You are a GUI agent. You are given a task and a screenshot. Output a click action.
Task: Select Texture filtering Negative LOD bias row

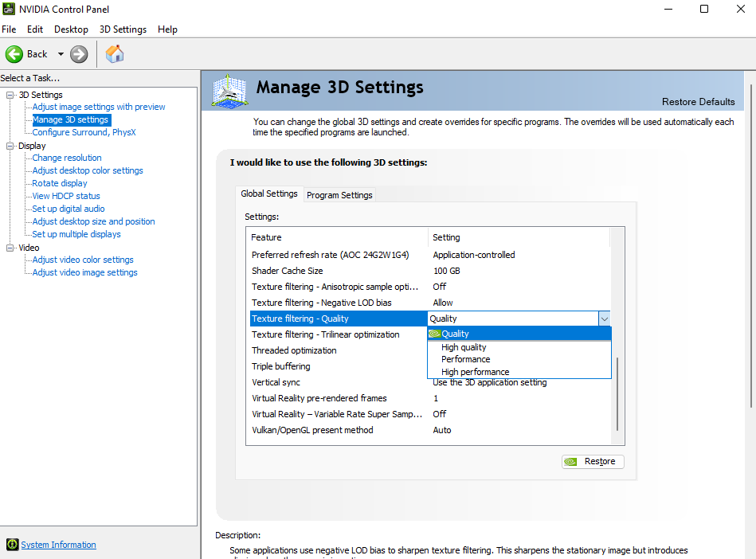(430, 303)
